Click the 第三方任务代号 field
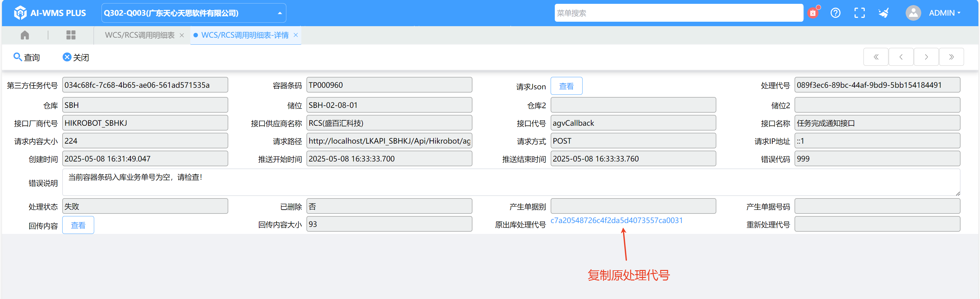Screen dimensions: 980x299 145,85
